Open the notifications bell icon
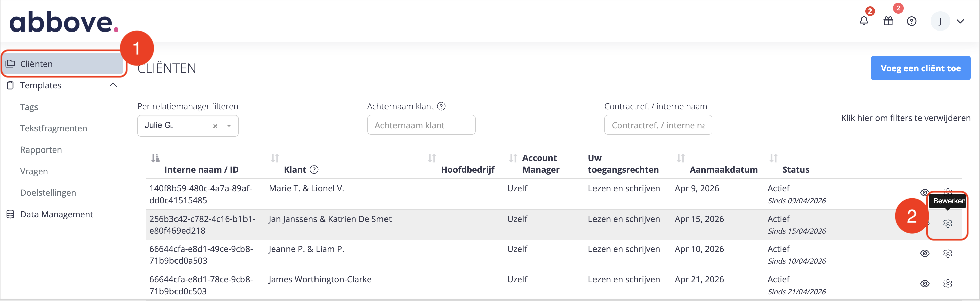The height and width of the screenshot is (301, 980). [x=864, y=21]
